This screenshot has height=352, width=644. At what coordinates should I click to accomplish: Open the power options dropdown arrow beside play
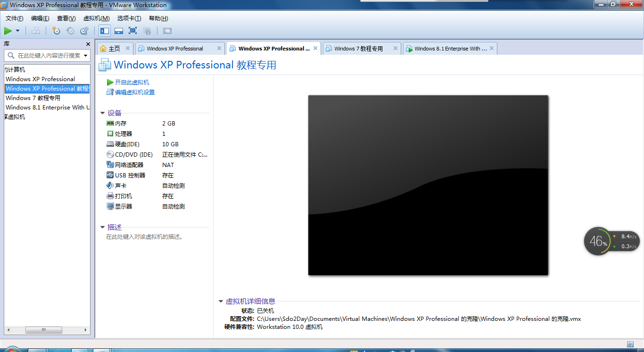click(x=18, y=31)
